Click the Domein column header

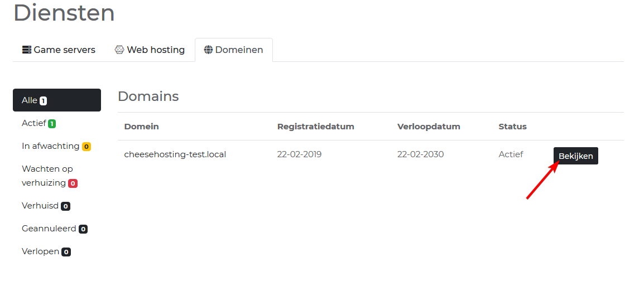141,127
